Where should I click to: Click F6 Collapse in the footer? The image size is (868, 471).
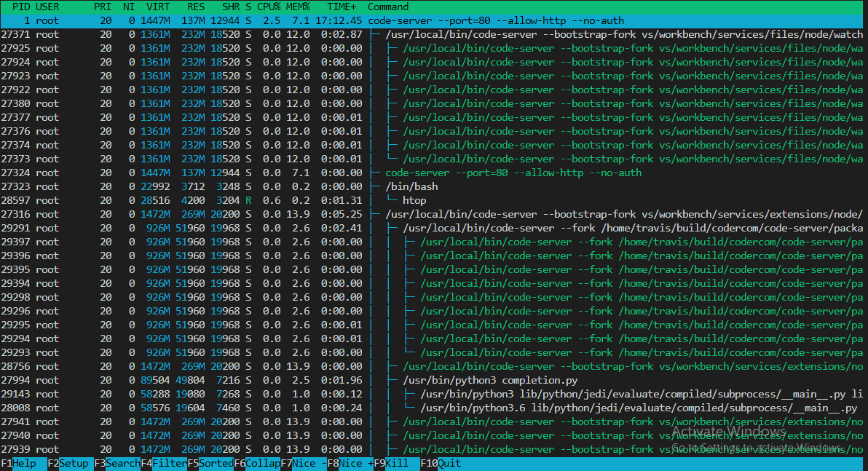point(257,463)
